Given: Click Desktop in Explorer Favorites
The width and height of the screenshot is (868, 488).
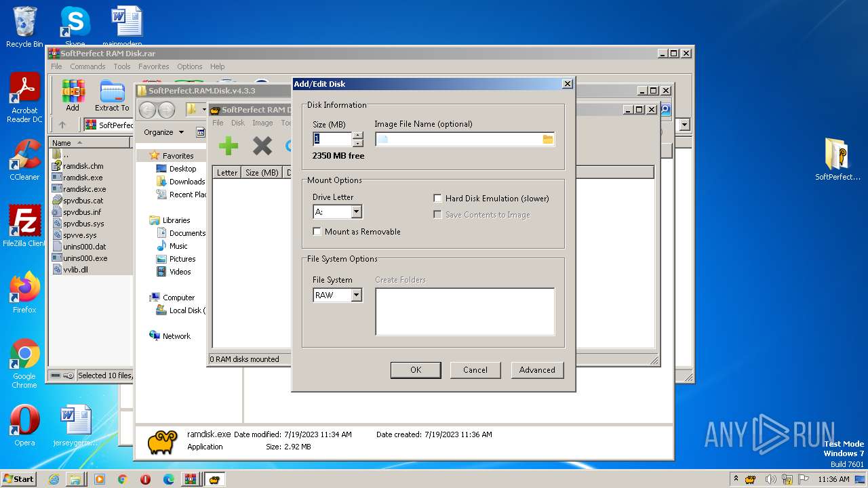Looking at the screenshot, I should [182, 169].
